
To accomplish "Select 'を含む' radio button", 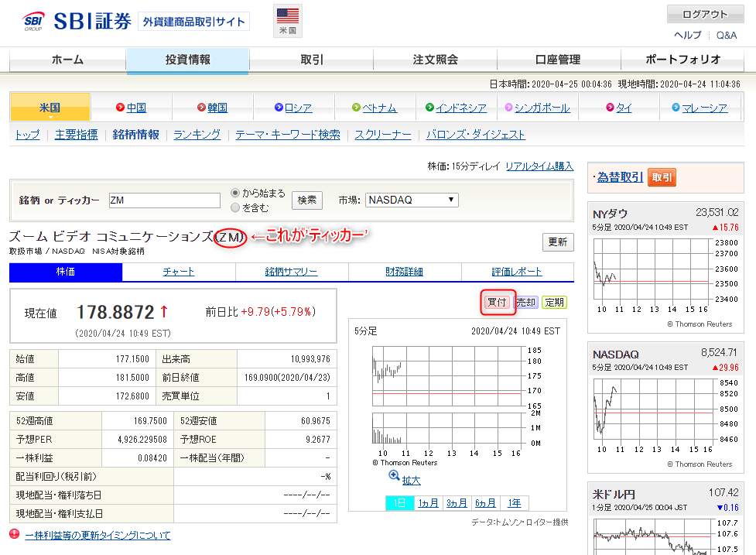I will point(235,207).
